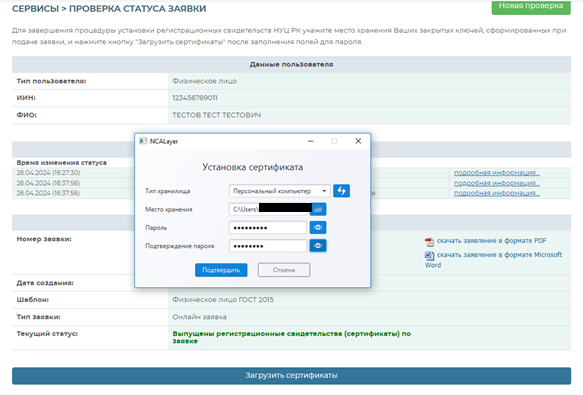
Task: Open the Тип хранилища dropdown
Action: tap(279, 191)
